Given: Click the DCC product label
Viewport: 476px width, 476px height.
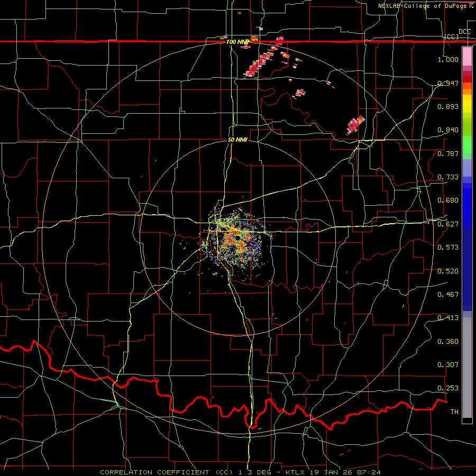Looking at the screenshot, I should (x=464, y=32).
